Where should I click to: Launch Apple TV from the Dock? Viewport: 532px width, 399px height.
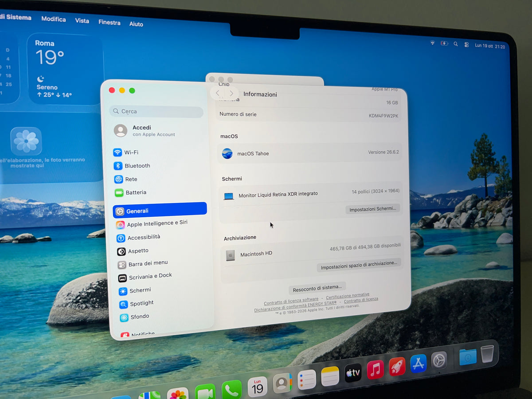click(353, 373)
